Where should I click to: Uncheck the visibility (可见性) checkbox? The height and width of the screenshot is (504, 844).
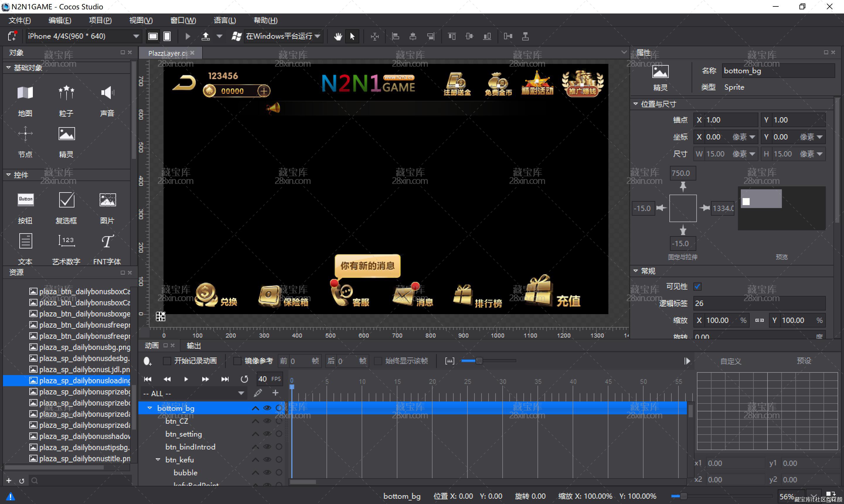(x=697, y=286)
